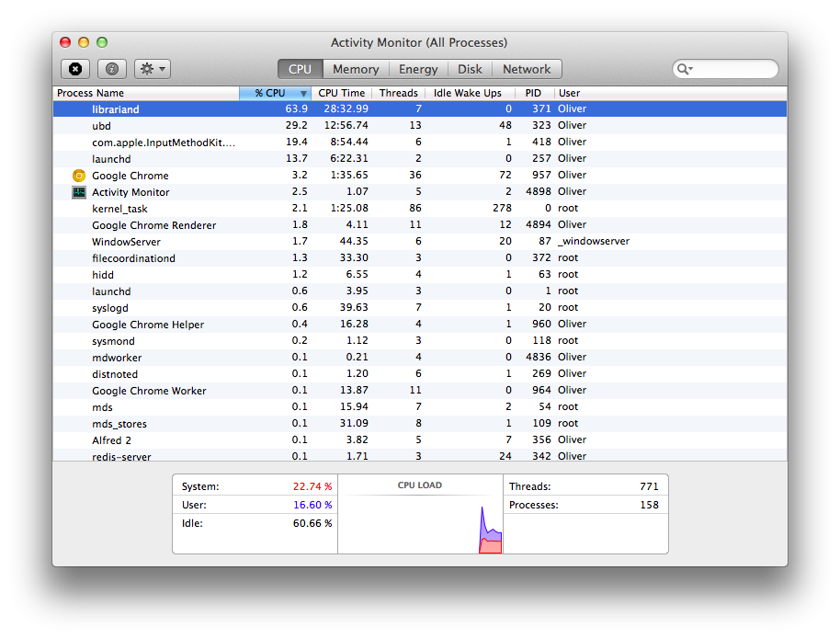Select the mdworker process row
Image resolution: width=840 pixels, height=639 pixels.
point(420,358)
